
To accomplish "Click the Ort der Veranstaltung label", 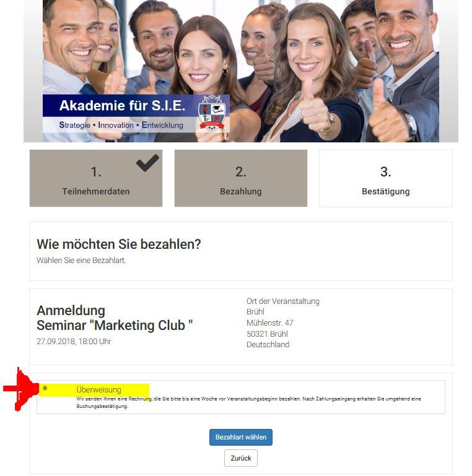I will coord(283,301).
